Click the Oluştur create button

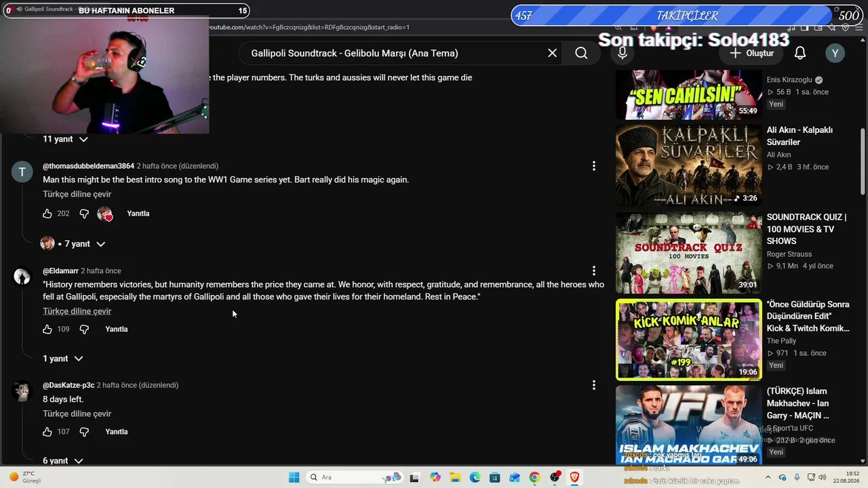(x=751, y=53)
